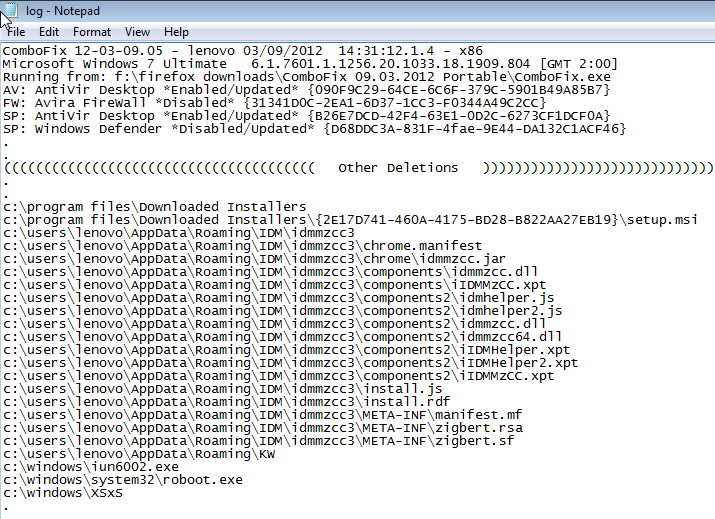This screenshot has height=519, width=715.
Task: Click the install.rdf file line
Action: pyautogui.click(x=226, y=402)
